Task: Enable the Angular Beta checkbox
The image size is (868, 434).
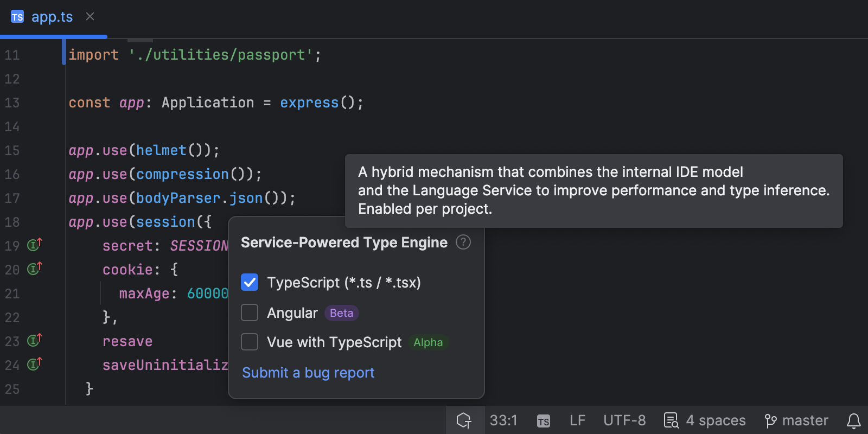Action: point(250,312)
